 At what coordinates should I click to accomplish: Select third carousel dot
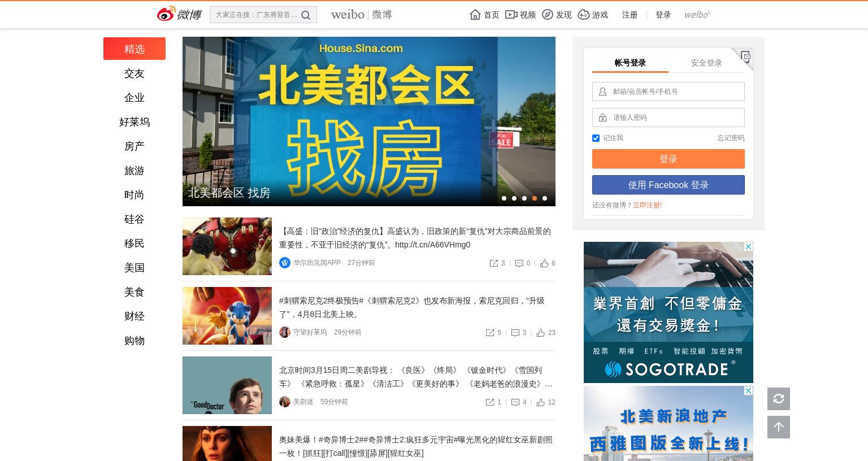pyautogui.click(x=524, y=198)
